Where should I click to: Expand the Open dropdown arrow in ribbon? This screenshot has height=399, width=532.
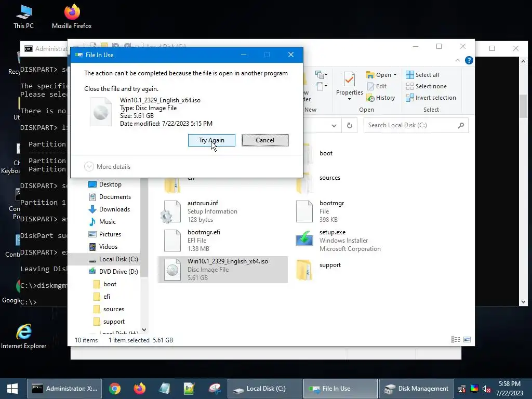click(x=395, y=75)
